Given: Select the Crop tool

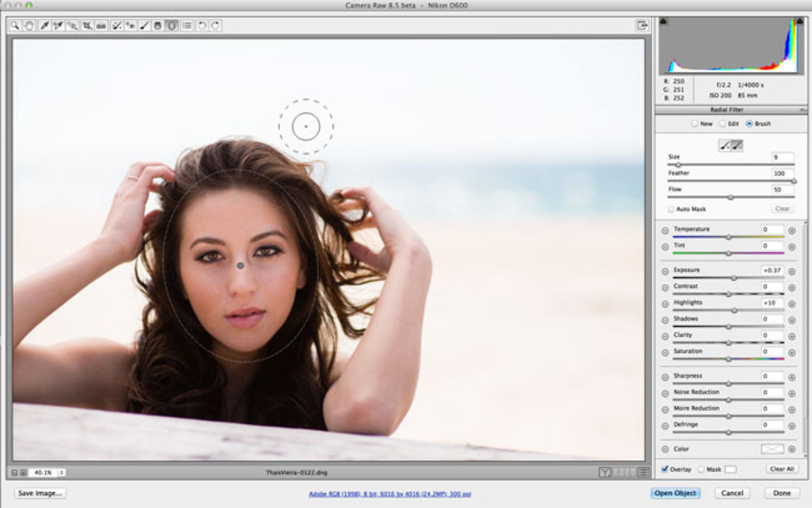Looking at the screenshot, I should click(87, 25).
